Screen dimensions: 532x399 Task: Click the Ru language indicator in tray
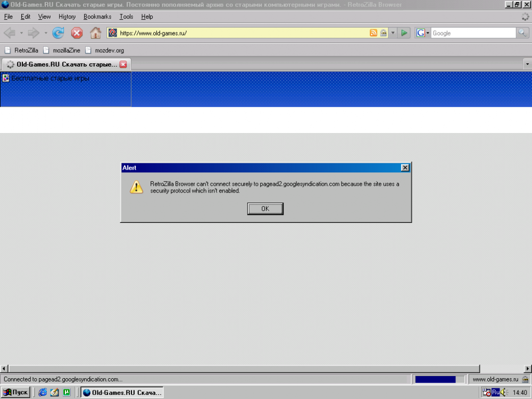[495, 393]
